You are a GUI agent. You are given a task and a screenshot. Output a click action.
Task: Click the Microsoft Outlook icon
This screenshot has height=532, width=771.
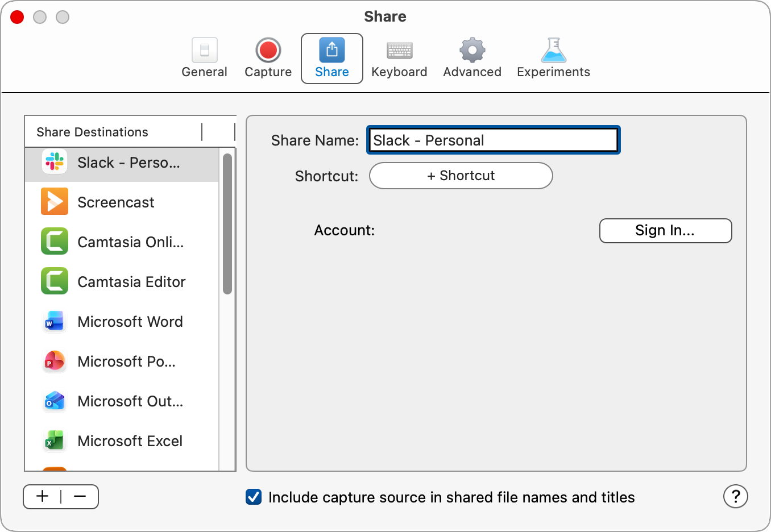[55, 401]
